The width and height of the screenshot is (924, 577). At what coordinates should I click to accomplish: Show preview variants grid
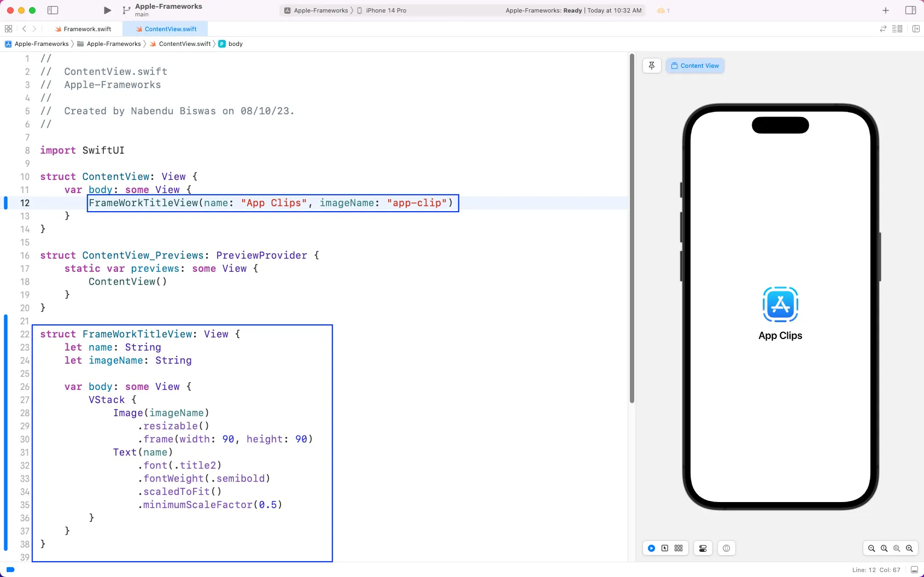point(679,548)
